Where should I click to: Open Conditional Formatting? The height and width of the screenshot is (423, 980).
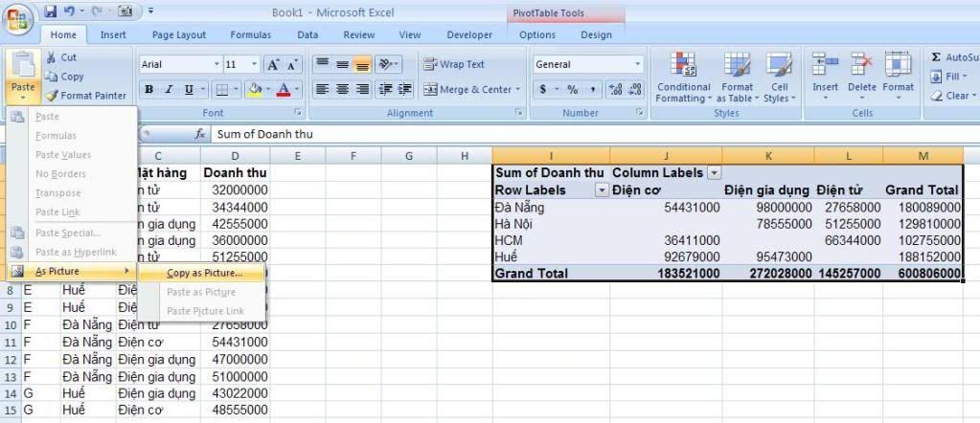[x=683, y=78]
